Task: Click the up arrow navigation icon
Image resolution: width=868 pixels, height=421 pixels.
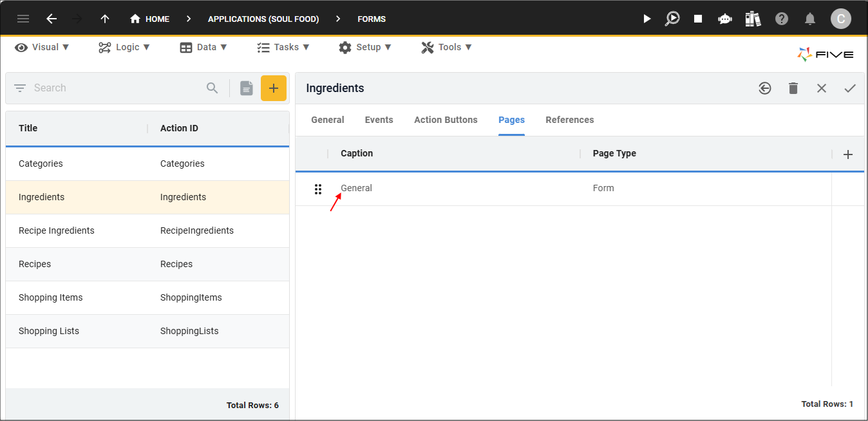Action: pos(105,19)
